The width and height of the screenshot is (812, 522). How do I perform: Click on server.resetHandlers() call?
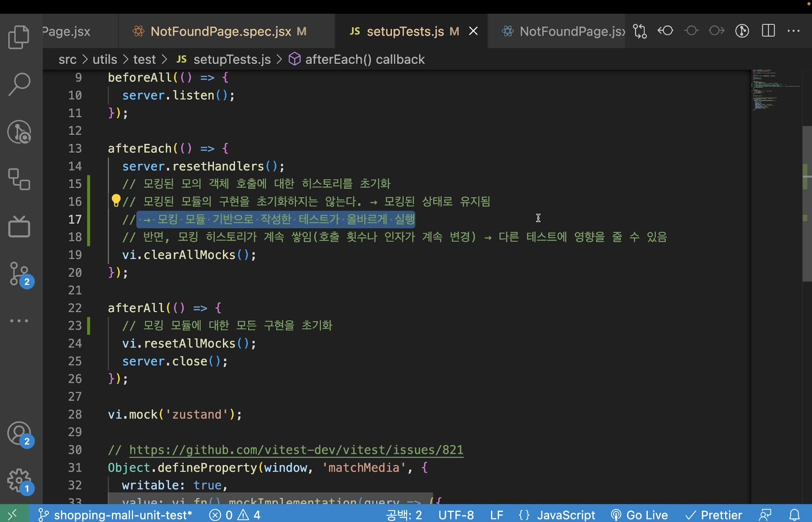pos(203,166)
